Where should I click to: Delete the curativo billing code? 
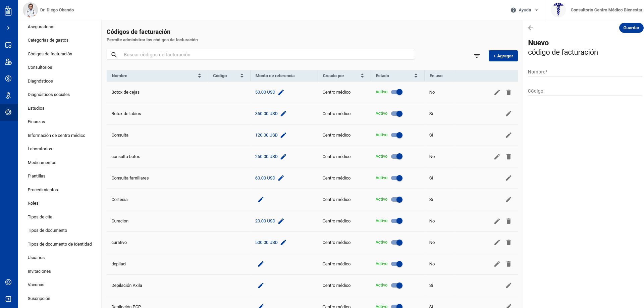tap(508, 243)
